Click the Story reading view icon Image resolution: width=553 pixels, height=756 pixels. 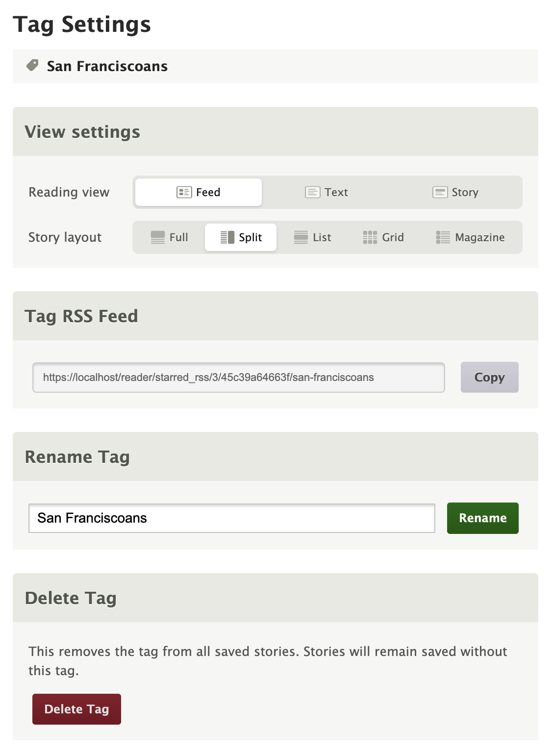tap(440, 192)
